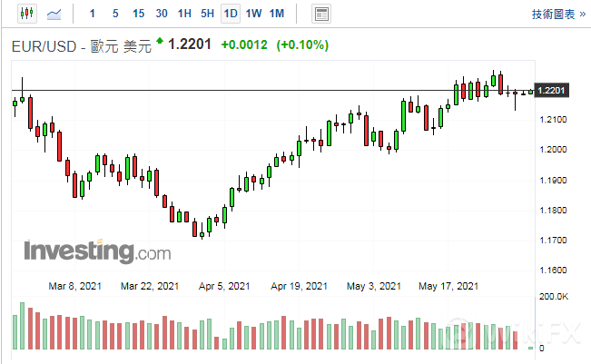Open the news panel icon in toolbar
The width and height of the screenshot is (591, 364).
320,14
